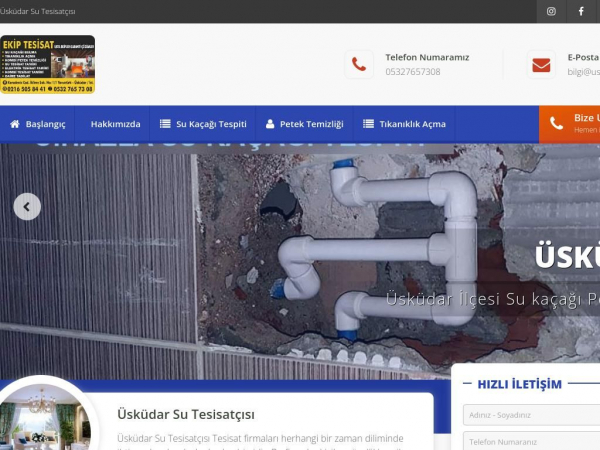Click the Ekip Tesisat logo image
The height and width of the screenshot is (450, 600).
coord(47,64)
